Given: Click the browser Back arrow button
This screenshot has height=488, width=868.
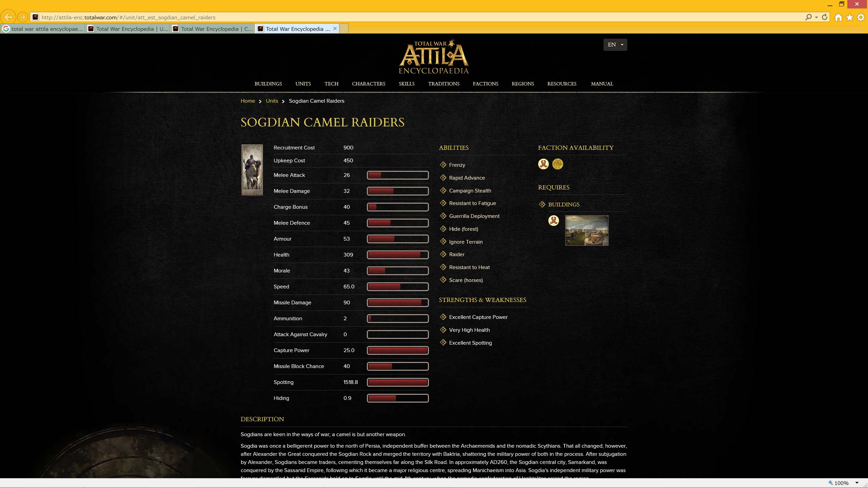Looking at the screenshot, I should tap(8, 17).
